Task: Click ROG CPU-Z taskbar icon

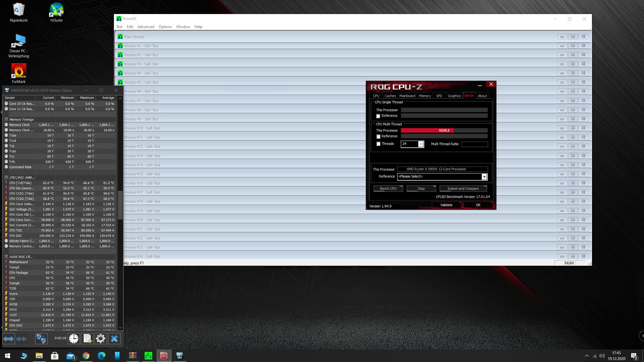Action: (x=164, y=356)
